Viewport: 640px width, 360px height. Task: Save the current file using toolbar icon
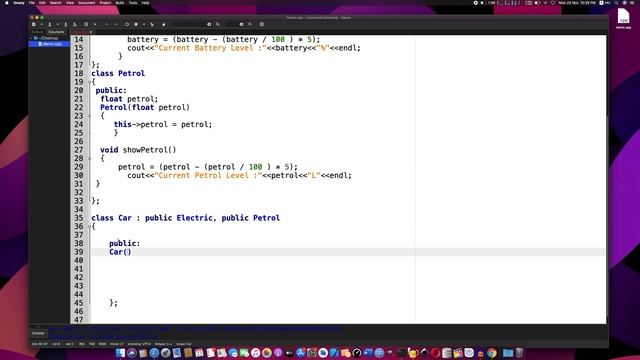point(65,24)
